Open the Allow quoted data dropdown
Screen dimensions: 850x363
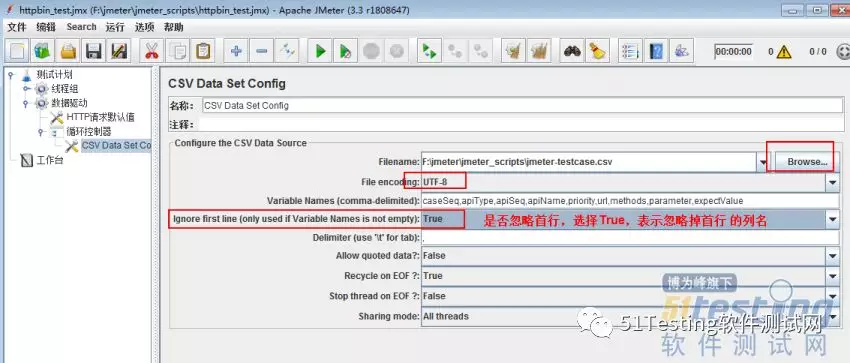(x=833, y=256)
